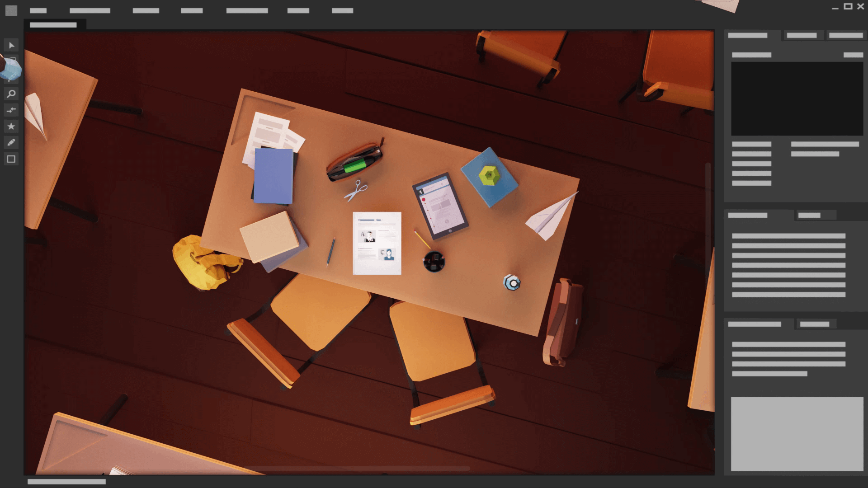Open the first menu in menu bar
The height and width of the screenshot is (488, 868).
[38, 10]
